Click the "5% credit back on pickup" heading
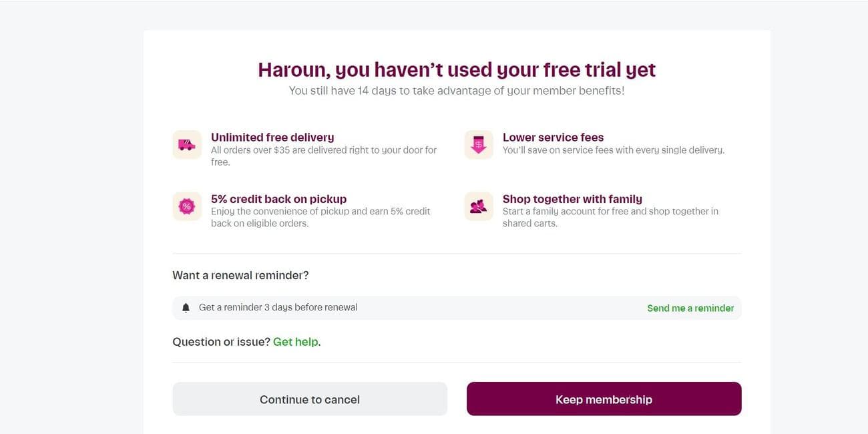Screen dimensions: 868x434 [278, 198]
